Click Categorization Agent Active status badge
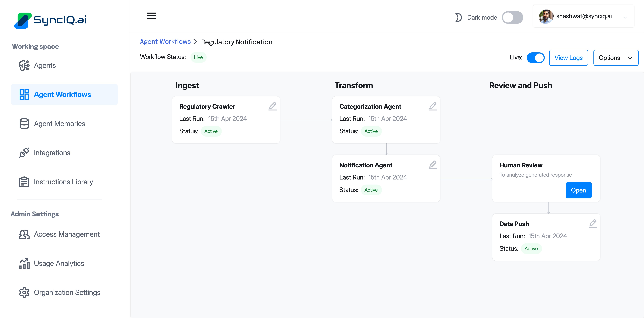 pyautogui.click(x=371, y=131)
